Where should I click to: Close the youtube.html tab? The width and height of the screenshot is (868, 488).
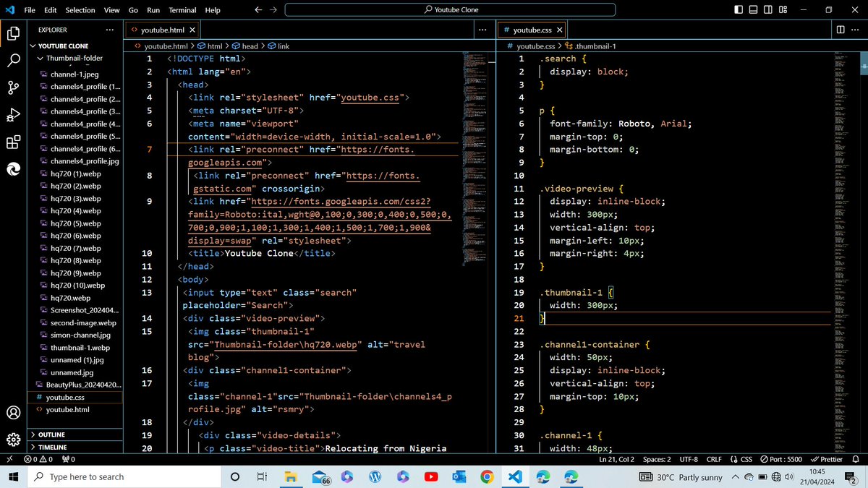(x=192, y=30)
